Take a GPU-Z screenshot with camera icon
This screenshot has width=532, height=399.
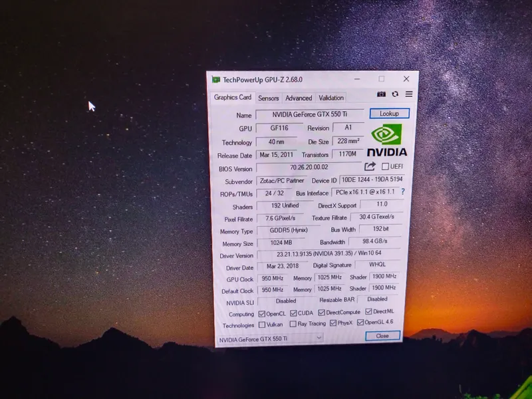381,94
